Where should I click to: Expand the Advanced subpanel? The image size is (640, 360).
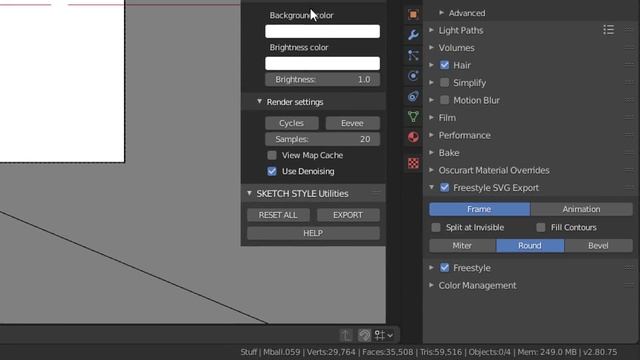click(x=442, y=13)
